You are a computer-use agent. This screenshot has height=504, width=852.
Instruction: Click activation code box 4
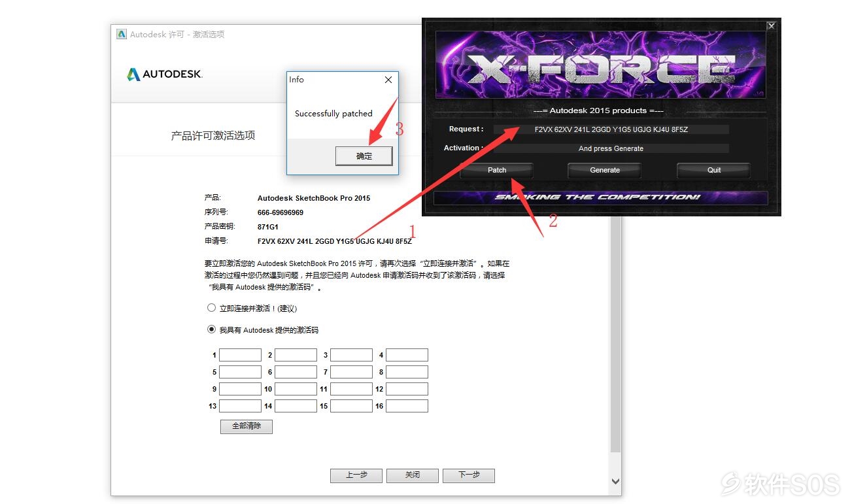pos(407,355)
